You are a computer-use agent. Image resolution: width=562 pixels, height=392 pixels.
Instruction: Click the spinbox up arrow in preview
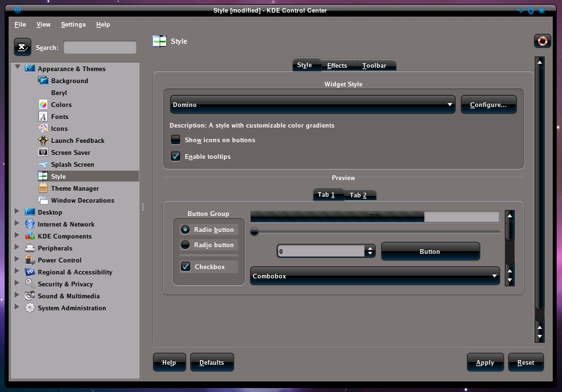(370, 248)
